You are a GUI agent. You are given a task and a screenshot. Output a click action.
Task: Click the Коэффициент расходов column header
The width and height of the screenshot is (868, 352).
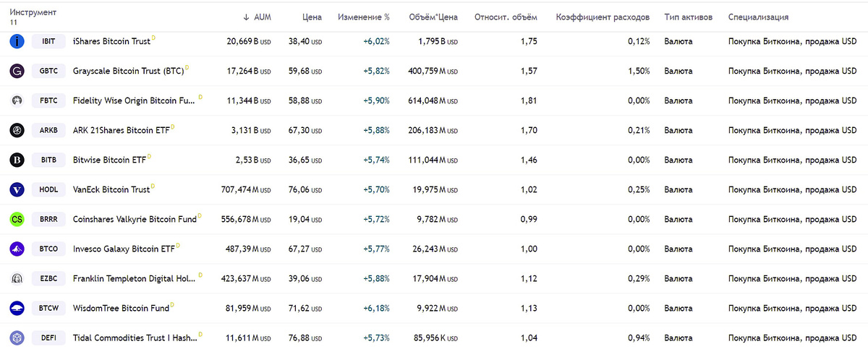point(603,17)
